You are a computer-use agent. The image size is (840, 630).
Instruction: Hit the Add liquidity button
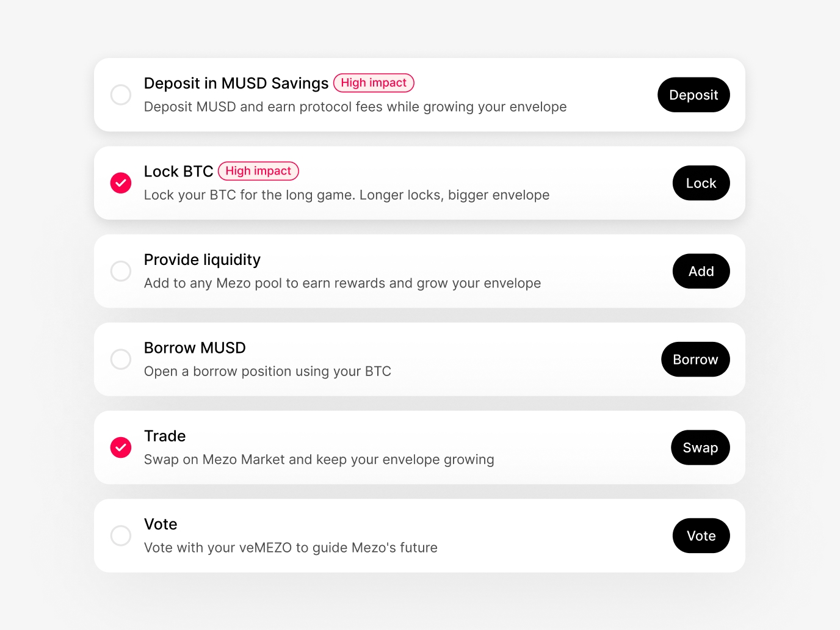pyautogui.click(x=701, y=271)
